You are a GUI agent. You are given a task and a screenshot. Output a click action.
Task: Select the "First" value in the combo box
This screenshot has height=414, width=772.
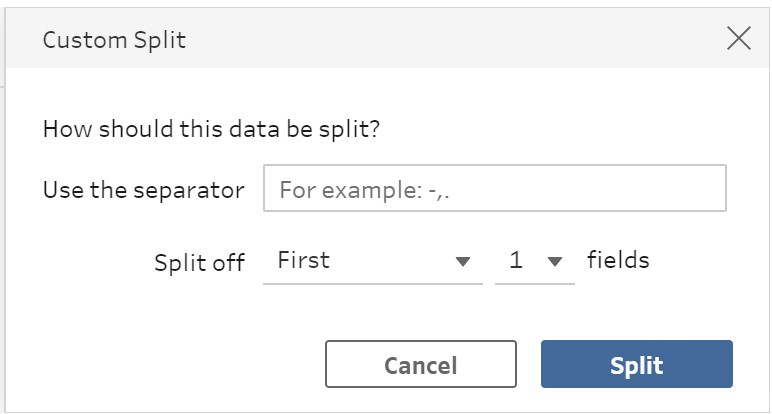coord(304,261)
